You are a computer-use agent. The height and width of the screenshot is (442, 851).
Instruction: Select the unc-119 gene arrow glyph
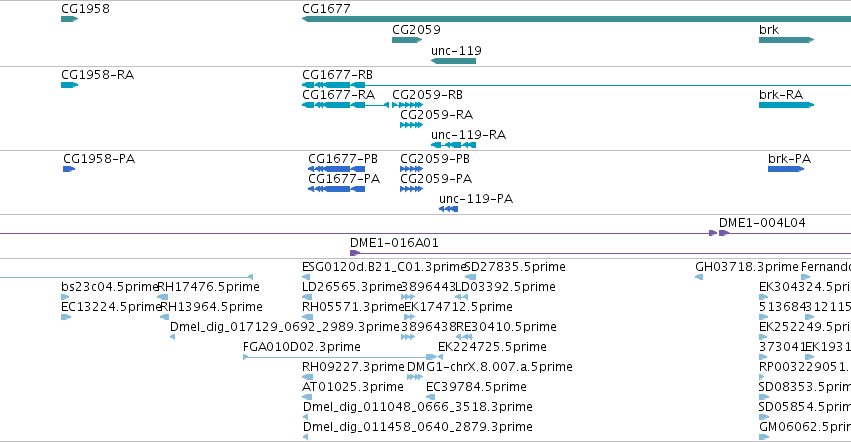tap(453, 61)
